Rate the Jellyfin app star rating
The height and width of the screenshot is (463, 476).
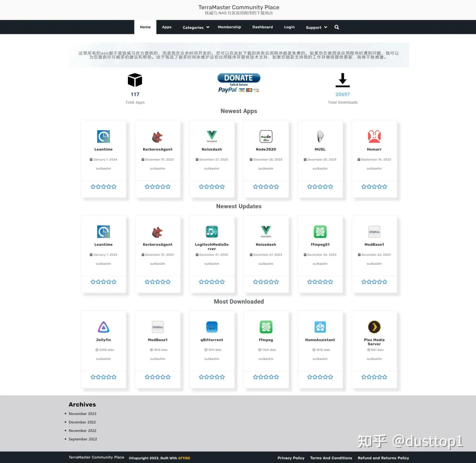point(103,377)
